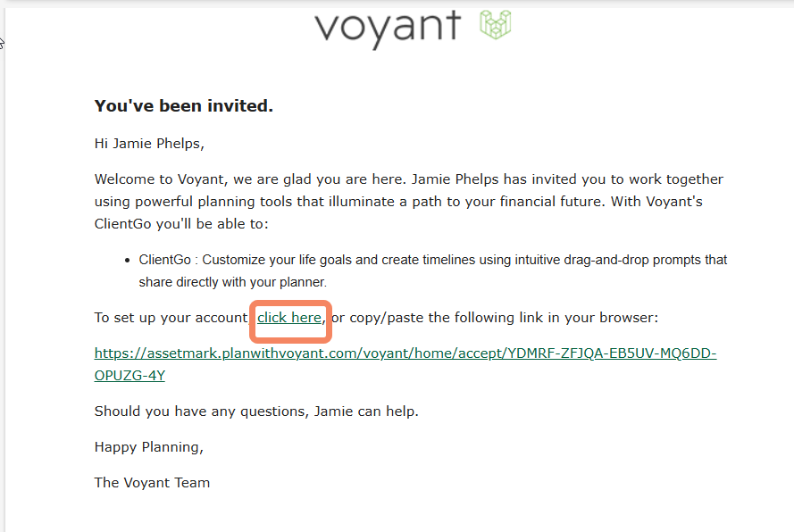Screen dimensions: 794x532
Task: Click "ClientGo you'll be able to:" line
Action: pos(181,224)
